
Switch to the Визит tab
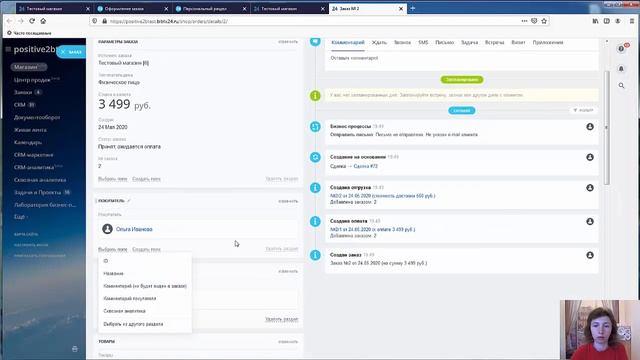click(x=518, y=42)
